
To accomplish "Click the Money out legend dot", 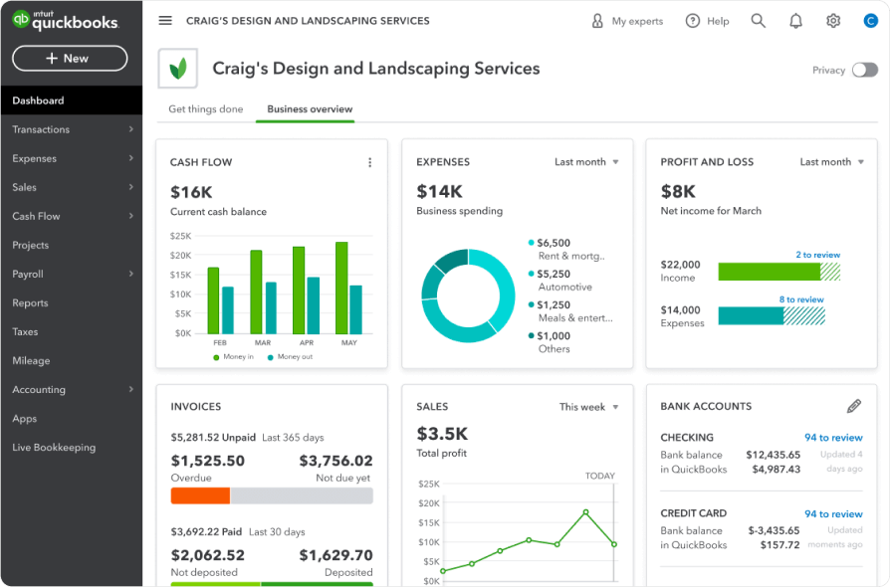I will 270,357.
